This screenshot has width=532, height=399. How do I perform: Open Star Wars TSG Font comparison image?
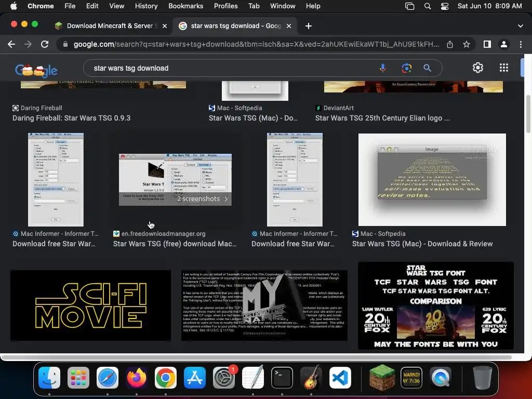tap(436, 305)
